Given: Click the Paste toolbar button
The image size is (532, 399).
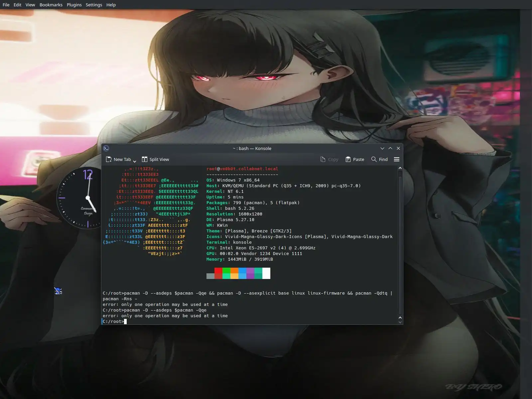Looking at the screenshot, I should (355, 159).
